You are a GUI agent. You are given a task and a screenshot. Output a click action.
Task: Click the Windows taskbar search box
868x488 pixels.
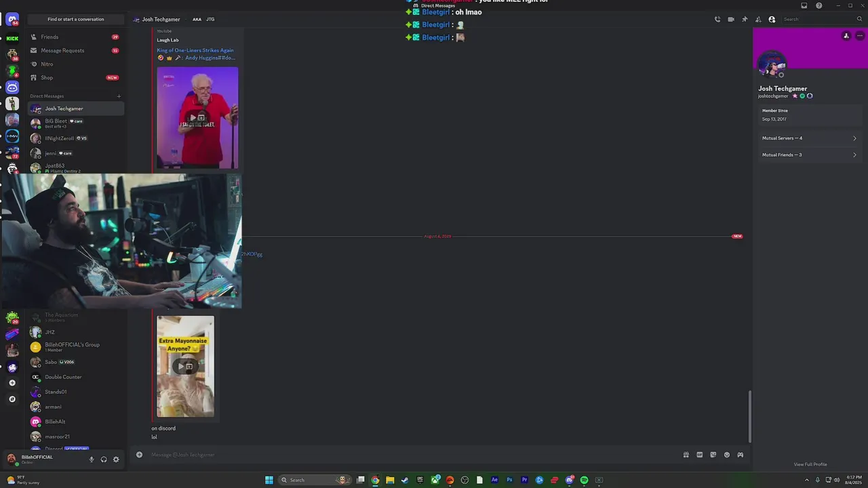click(x=315, y=480)
